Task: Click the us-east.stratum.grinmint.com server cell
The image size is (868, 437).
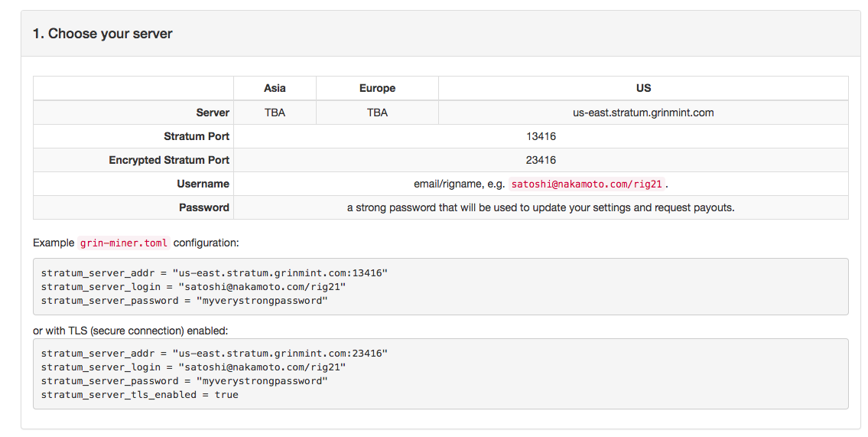Action: pos(643,113)
